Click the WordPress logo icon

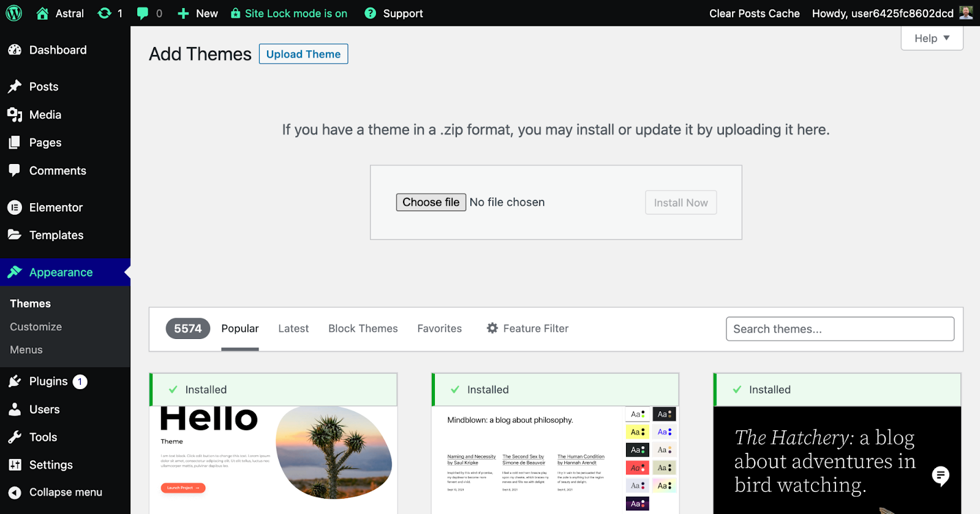pos(13,13)
